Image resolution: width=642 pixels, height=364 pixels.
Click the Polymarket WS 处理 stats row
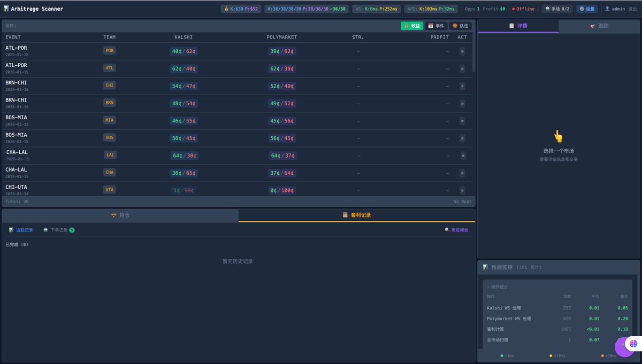coord(557,319)
